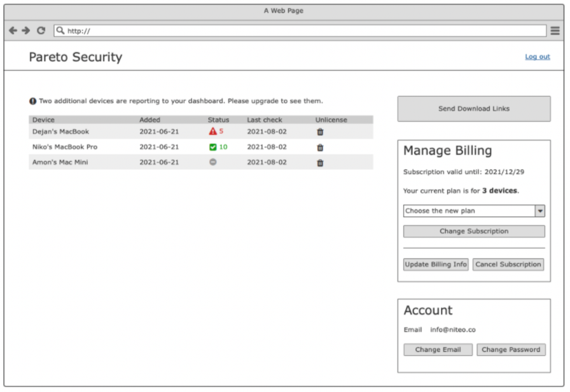Click Last check date for Niko's MacBook Pro
The height and width of the screenshot is (392, 570).
[267, 147]
